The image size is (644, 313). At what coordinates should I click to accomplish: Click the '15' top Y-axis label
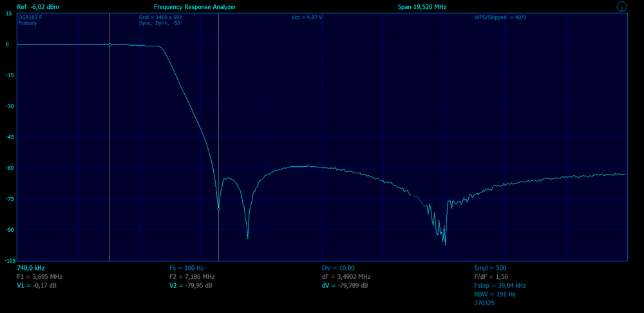coord(8,14)
